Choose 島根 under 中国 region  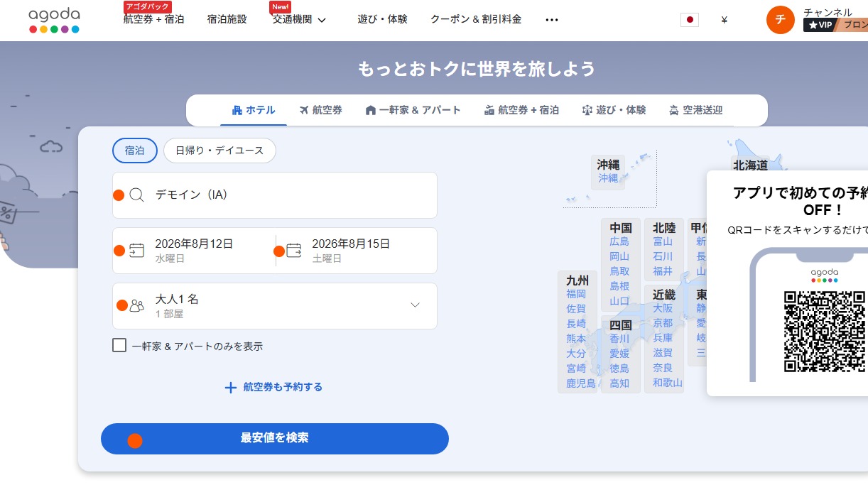click(x=619, y=286)
